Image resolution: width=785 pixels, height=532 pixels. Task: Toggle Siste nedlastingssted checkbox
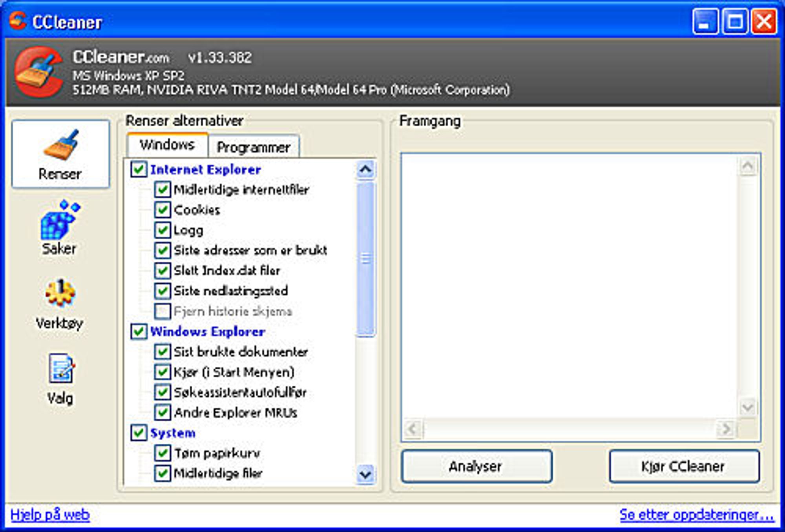pos(162,291)
